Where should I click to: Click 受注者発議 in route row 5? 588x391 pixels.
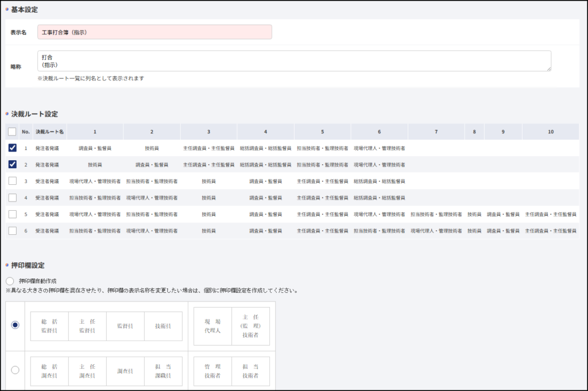(47, 214)
